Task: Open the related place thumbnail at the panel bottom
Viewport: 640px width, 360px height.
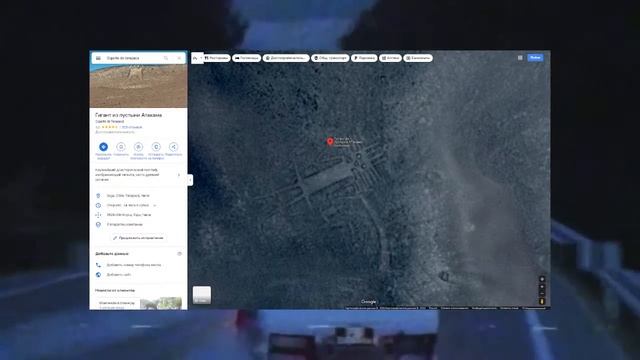Action: (x=161, y=304)
